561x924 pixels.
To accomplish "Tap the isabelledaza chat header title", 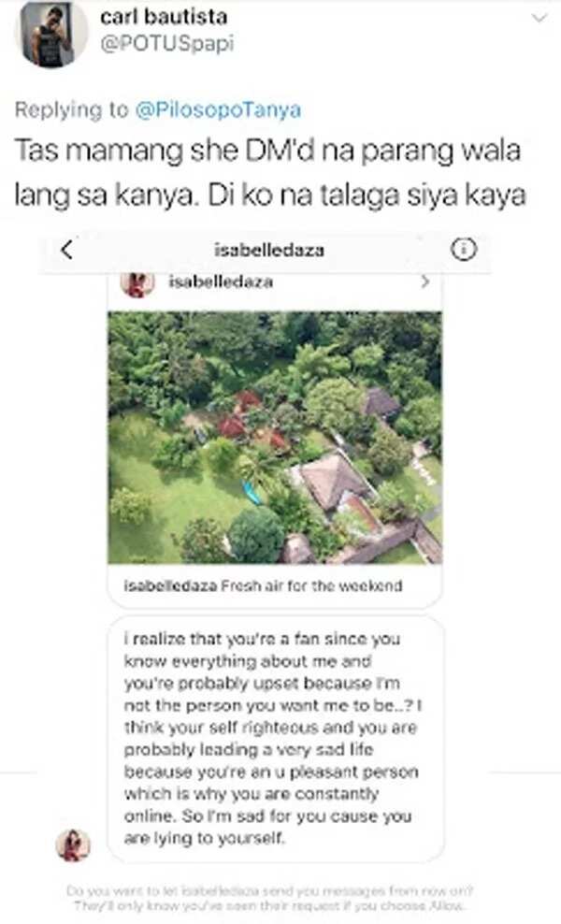I will pyautogui.click(x=269, y=250).
